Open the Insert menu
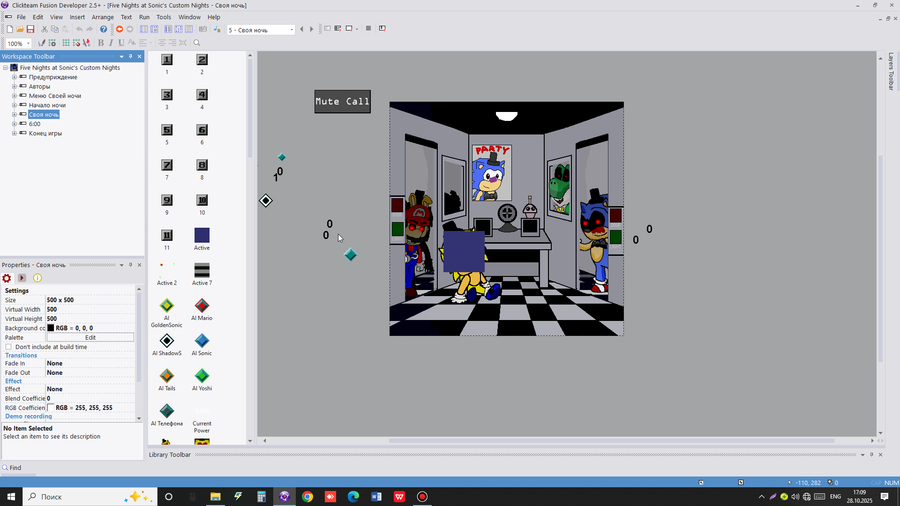Viewport: 900px width, 506px height. coord(77,17)
